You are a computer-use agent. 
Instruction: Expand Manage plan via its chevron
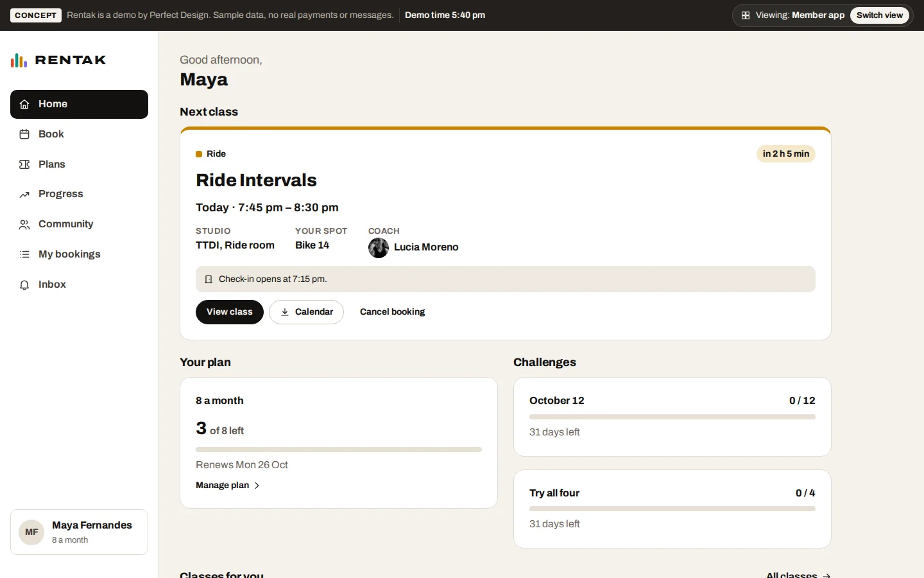(257, 486)
